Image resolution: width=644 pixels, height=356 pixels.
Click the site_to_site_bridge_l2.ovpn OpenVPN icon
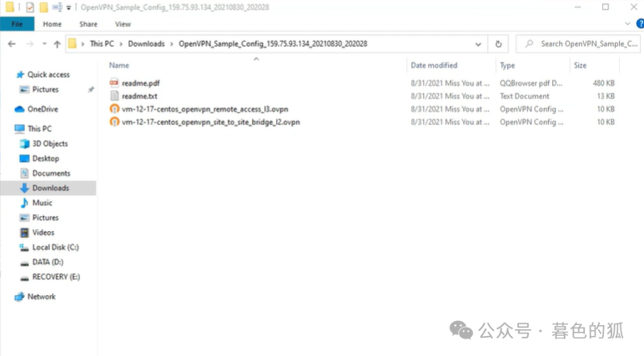114,122
